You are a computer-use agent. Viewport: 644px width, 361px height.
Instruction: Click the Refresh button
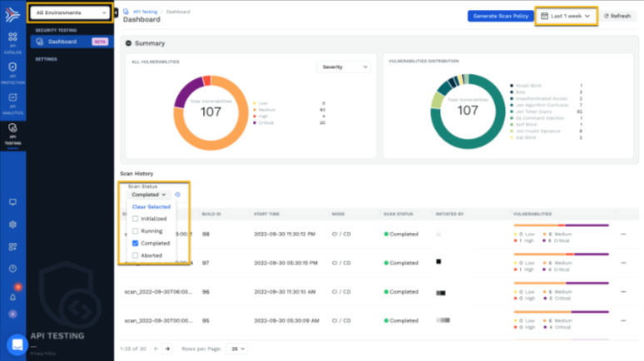coord(617,16)
